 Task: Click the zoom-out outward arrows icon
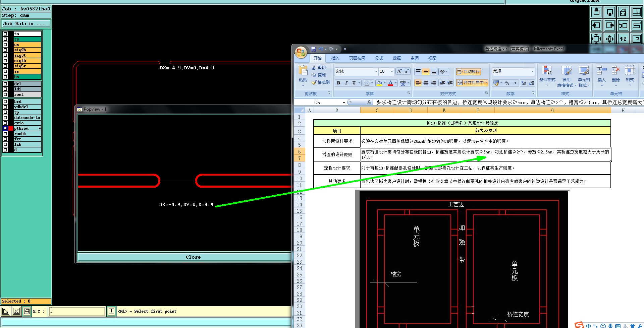(x=610, y=39)
